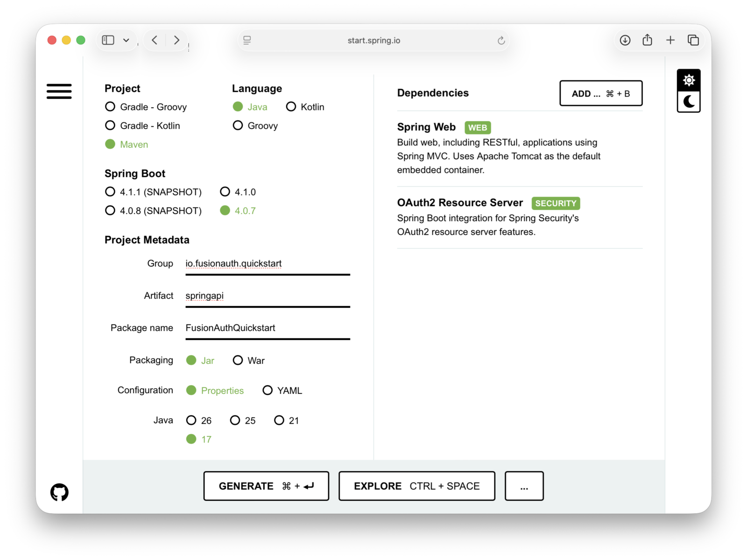Image resolution: width=747 pixels, height=560 pixels.
Task: Open the hamburger navigation menu
Action: [59, 91]
